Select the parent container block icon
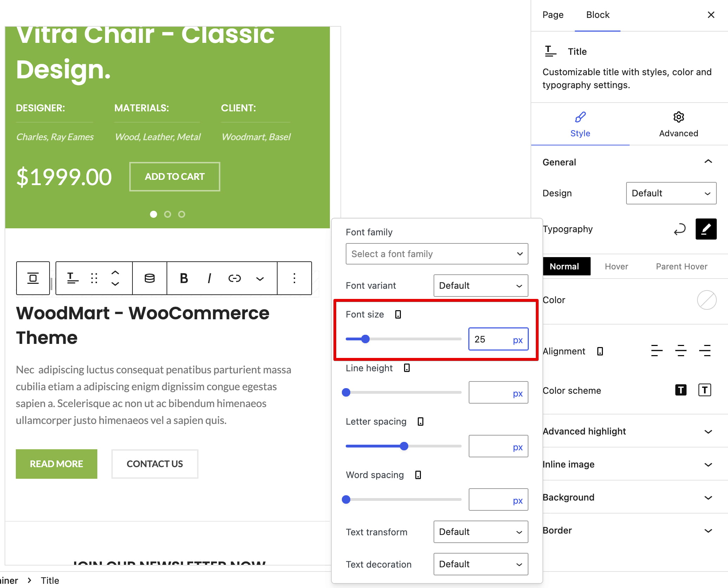The image size is (728, 588). tap(33, 278)
